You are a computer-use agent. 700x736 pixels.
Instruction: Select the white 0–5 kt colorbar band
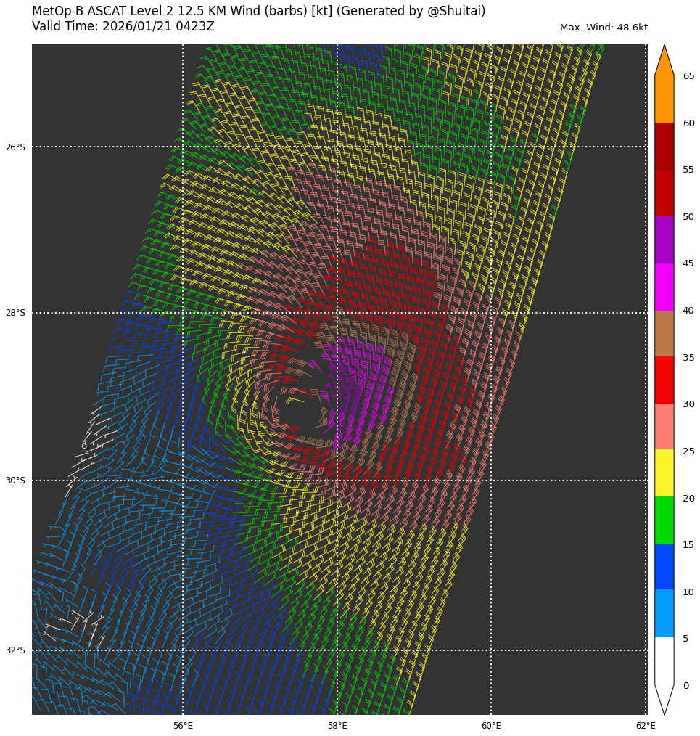tap(664, 659)
